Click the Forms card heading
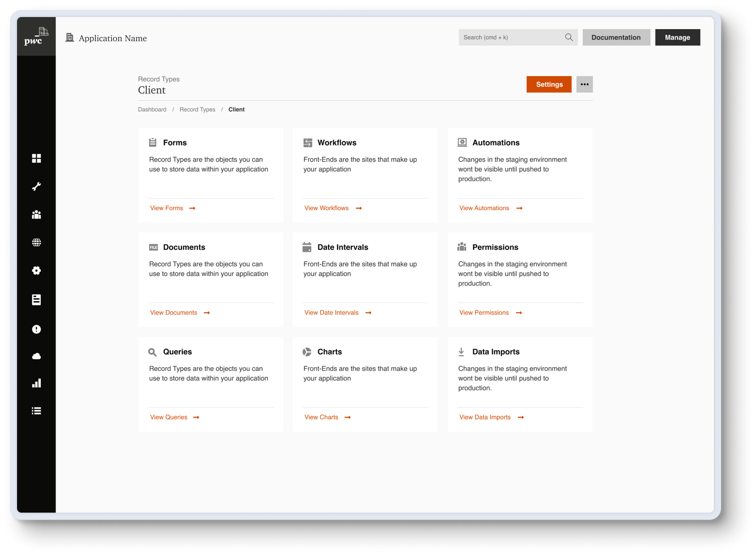Viewport: 756px width, 555px height. (x=175, y=142)
